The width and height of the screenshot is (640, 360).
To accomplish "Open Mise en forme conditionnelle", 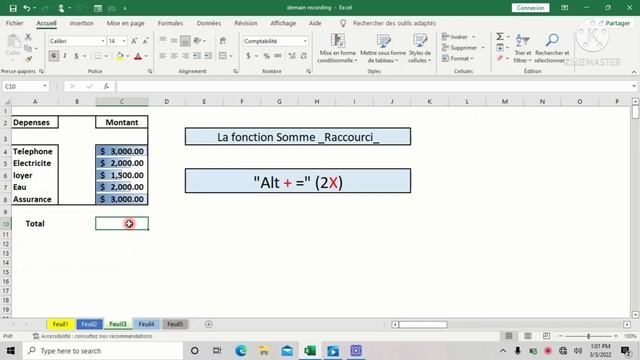I will (x=338, y=48).
